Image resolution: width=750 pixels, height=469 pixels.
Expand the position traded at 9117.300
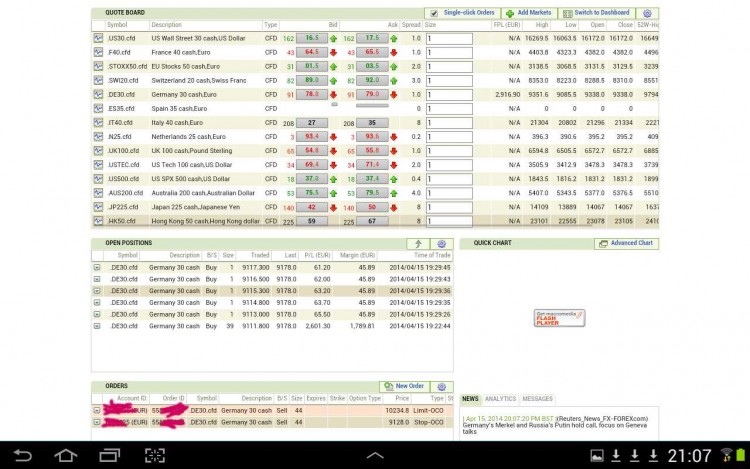pos(97,268)
